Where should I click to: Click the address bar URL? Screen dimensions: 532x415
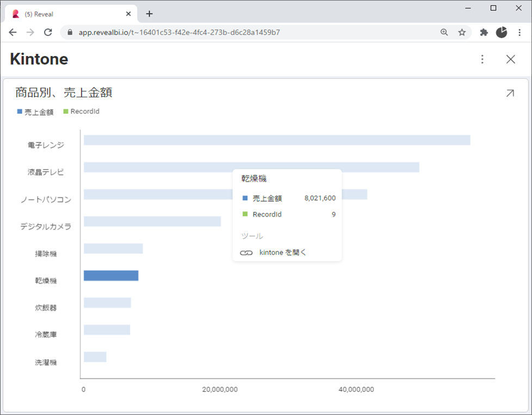click(179, 32)
